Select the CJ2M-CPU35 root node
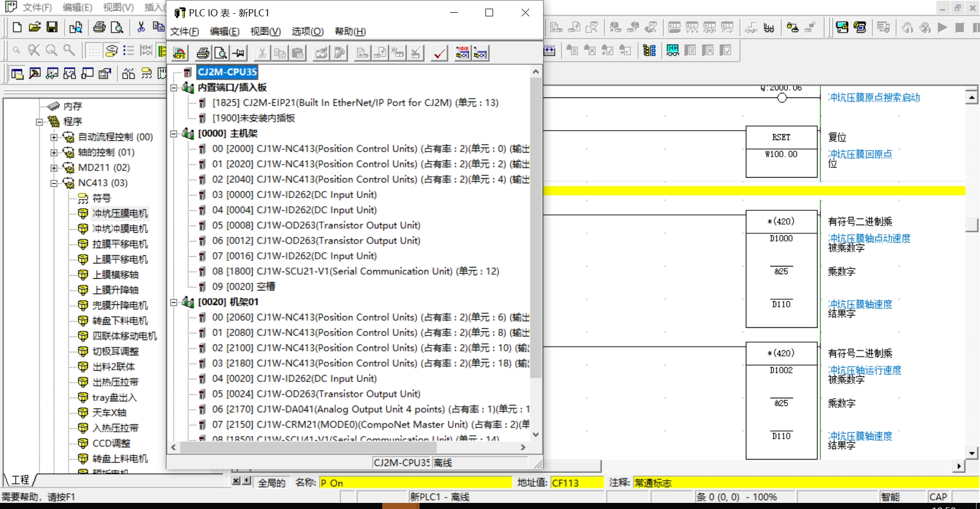This screenshot has width=980, height=509. 227,72
